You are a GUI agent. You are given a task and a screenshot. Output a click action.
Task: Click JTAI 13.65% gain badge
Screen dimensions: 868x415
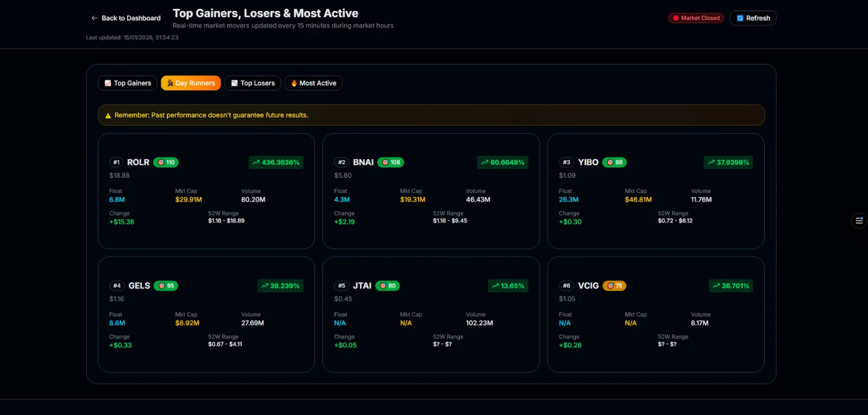click(508, 285)
